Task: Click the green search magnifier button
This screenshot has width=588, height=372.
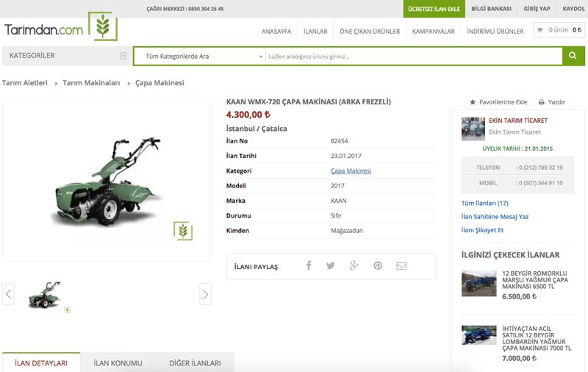Action: pyautogui.click(x=573, y=56)
